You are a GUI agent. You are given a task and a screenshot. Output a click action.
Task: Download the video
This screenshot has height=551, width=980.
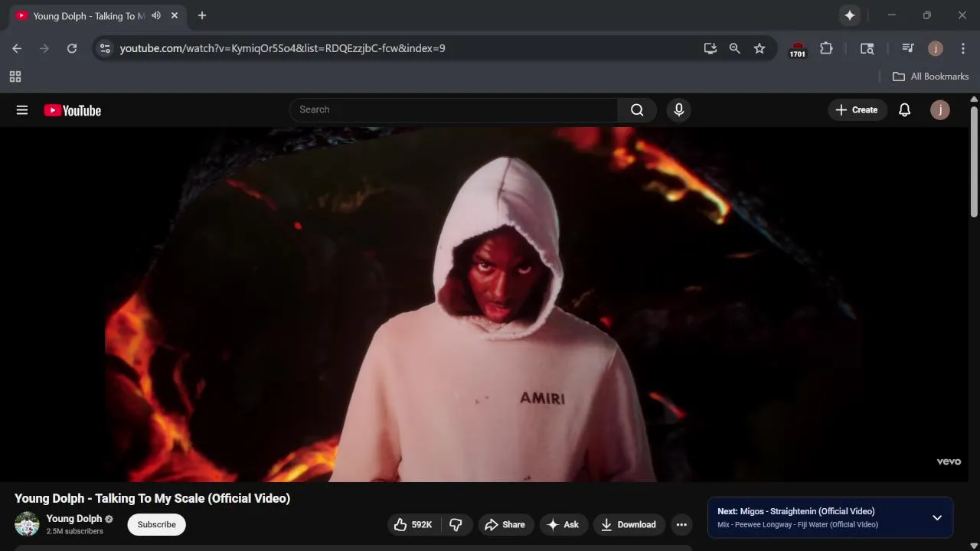click(629, 524)
